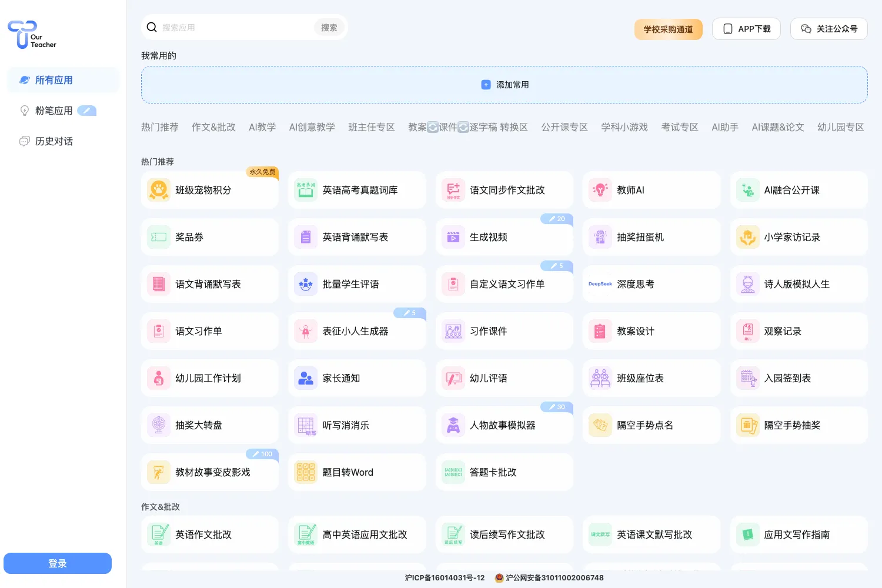Open the 班级宠物积分 app icon
This screenshot has height=588, width=882.
[x=159, y=190]
